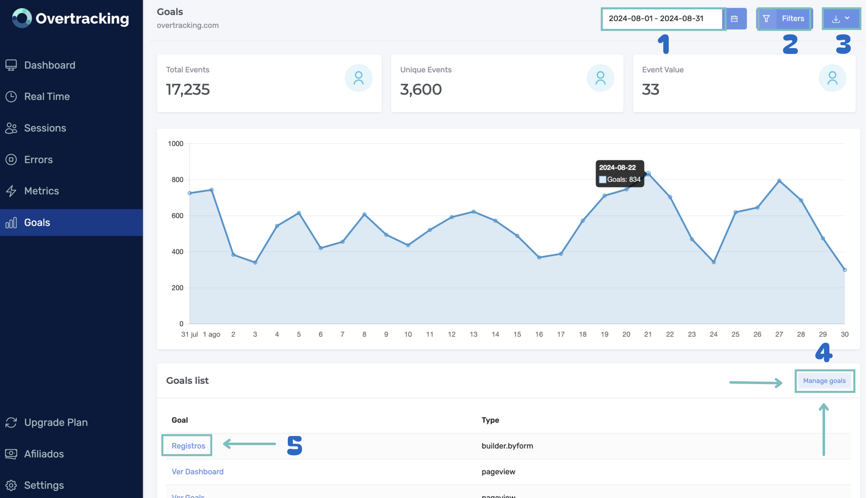The image size is (868, 498).
Task: Click the Goals list heading
Action: (x=188, y=381)
